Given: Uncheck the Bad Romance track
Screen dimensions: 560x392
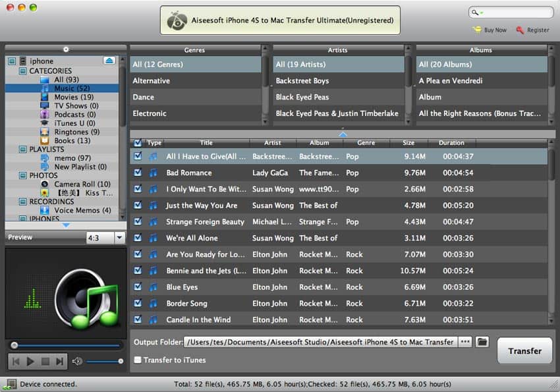Looking at the screenshot, I should click(138, 173).
